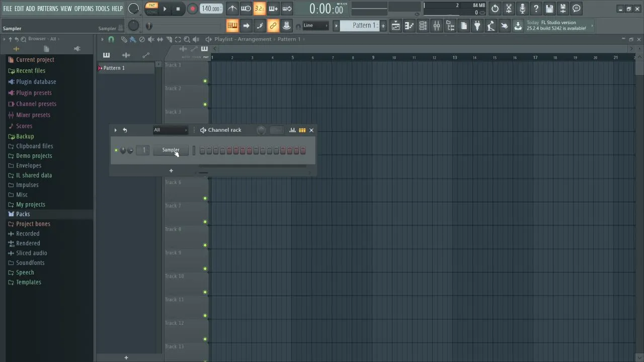Toggle the metronome icon

[x=232, y=9]
